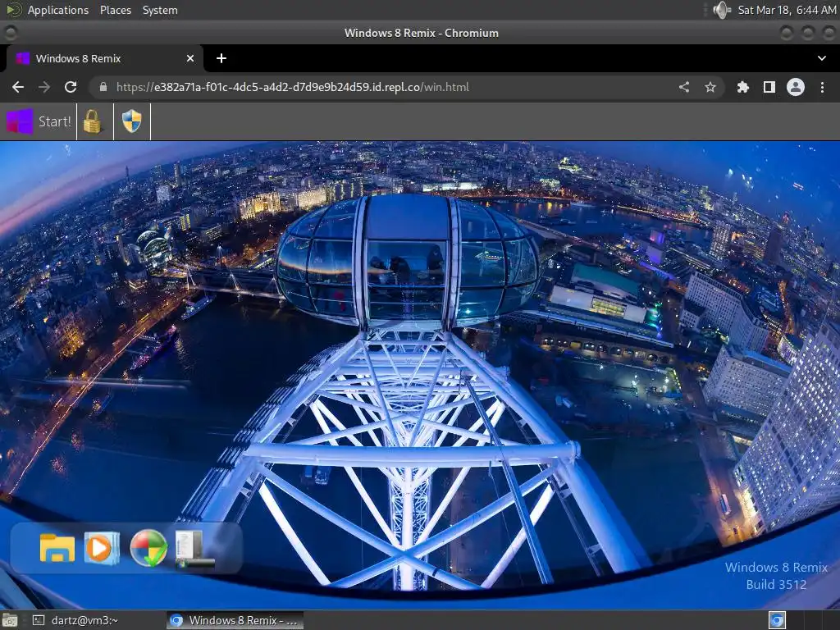Toggle the side panel icon
840x630 pixels.
click(769, 87)
